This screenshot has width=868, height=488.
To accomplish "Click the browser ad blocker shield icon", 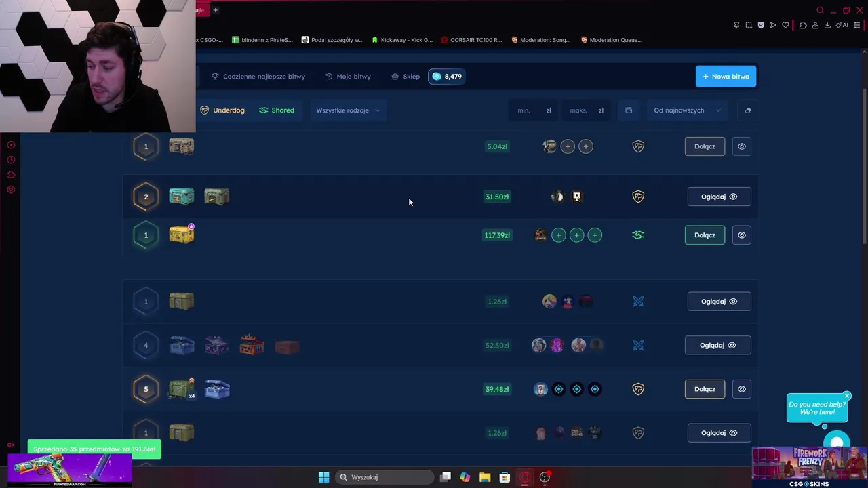I will pyautogui.click(x=761, y=25).
